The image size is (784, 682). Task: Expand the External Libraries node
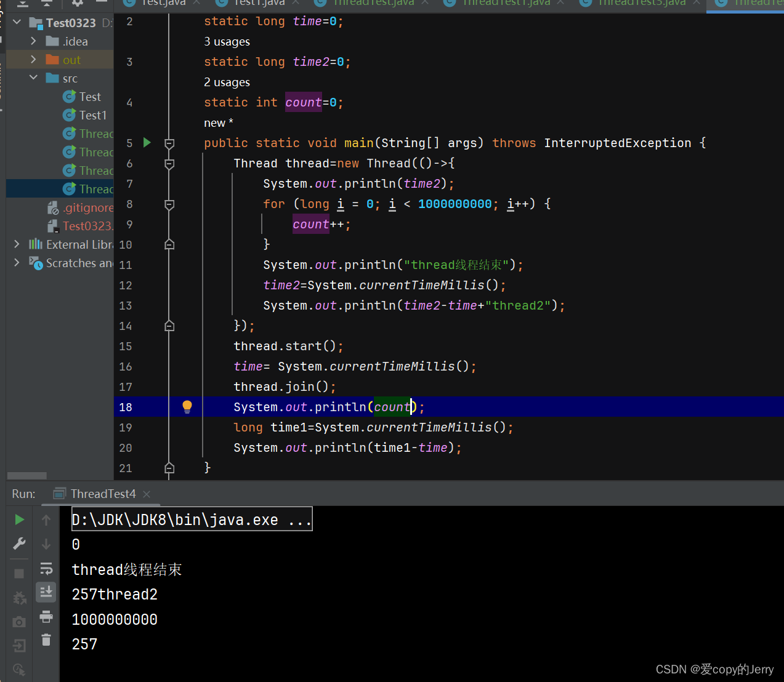17,244
